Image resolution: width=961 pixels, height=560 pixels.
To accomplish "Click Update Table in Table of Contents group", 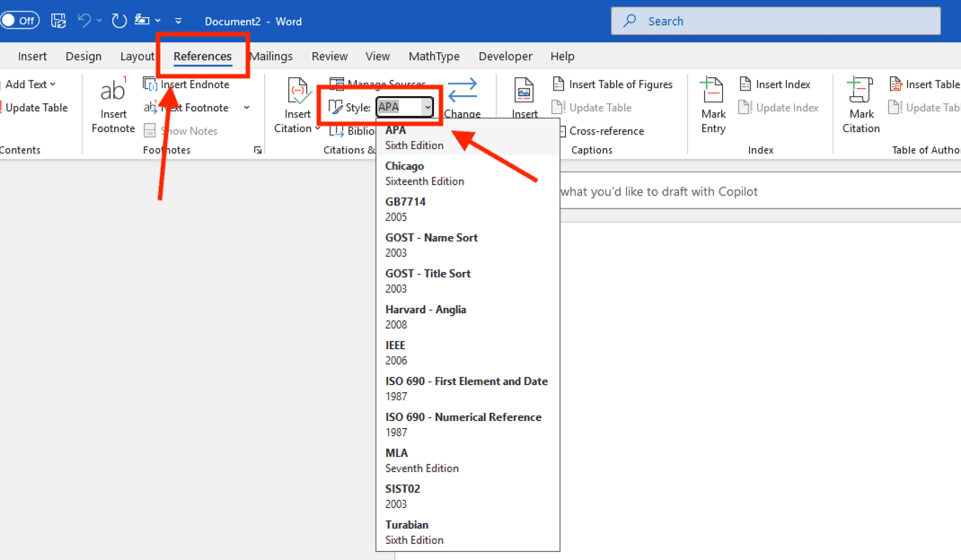I will [x=36, y=108].
